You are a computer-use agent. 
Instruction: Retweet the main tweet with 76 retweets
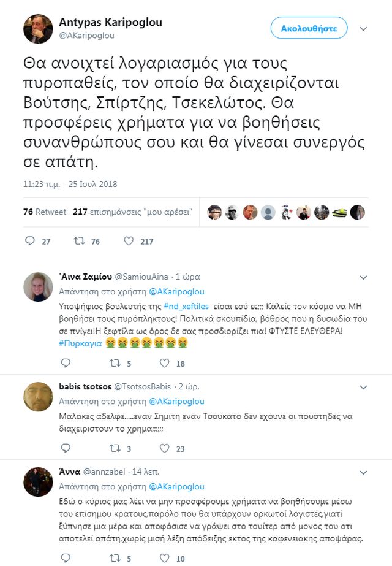(x=79, y=242)
